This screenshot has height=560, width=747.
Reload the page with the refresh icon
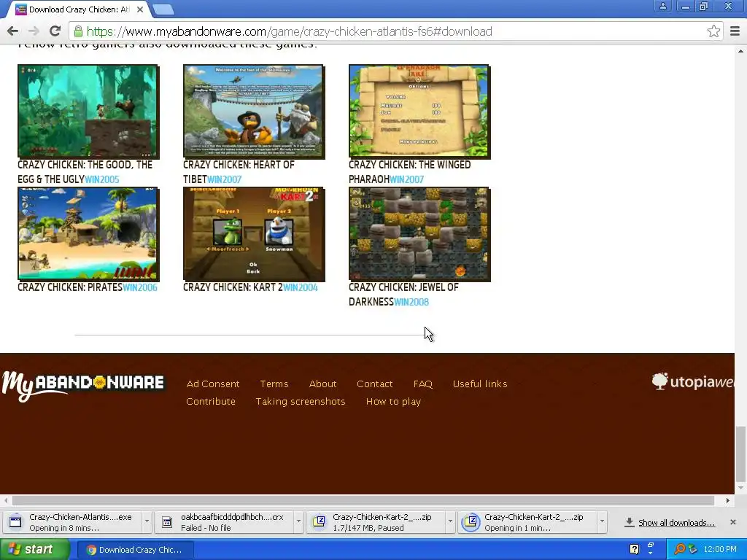[55, 31]
